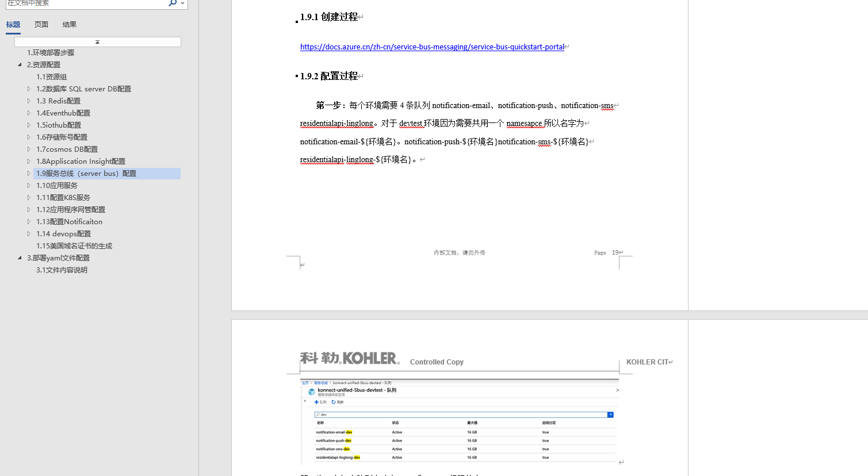The image size is (868, 476).
Task: Select heading 1.8Appliscation Insight配置
Action: (81, 162)
